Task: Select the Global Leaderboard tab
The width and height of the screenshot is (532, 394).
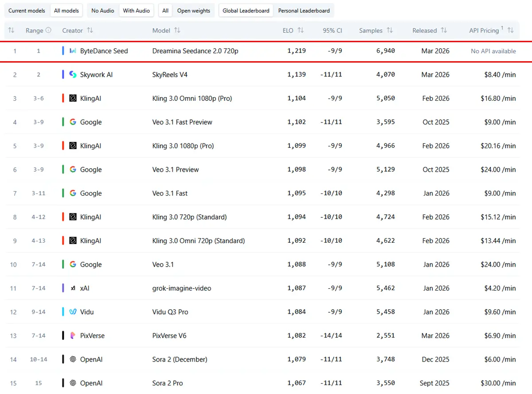Action: coord(246,11)
